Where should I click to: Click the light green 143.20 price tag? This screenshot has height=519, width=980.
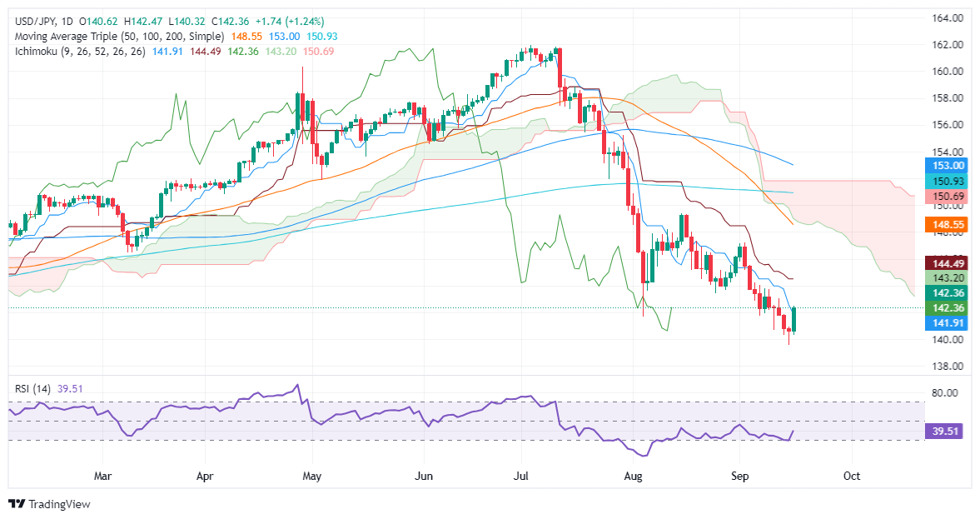point(946,278)
